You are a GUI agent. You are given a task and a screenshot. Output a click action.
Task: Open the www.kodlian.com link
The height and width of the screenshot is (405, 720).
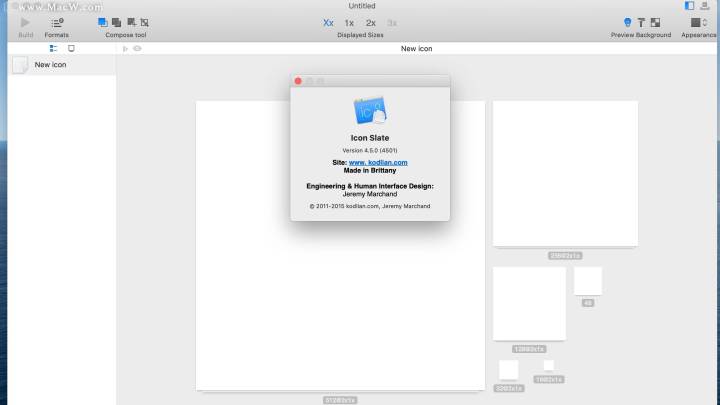[378, 163]
